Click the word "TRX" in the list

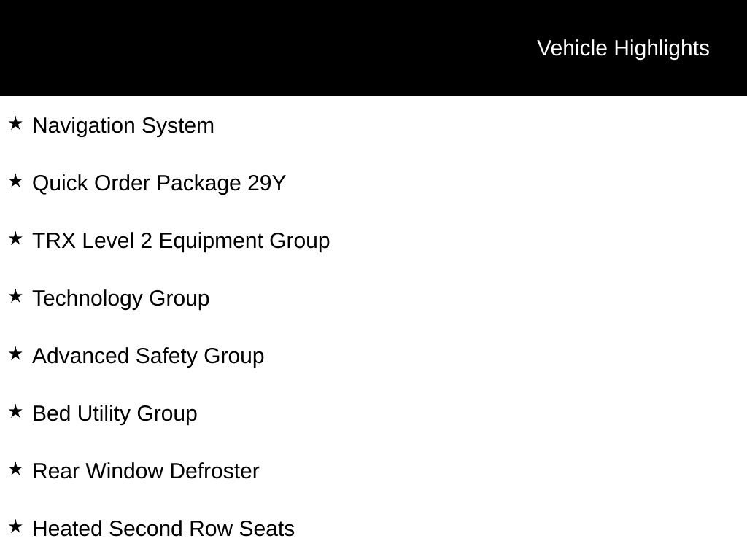(x=54, y=241)
